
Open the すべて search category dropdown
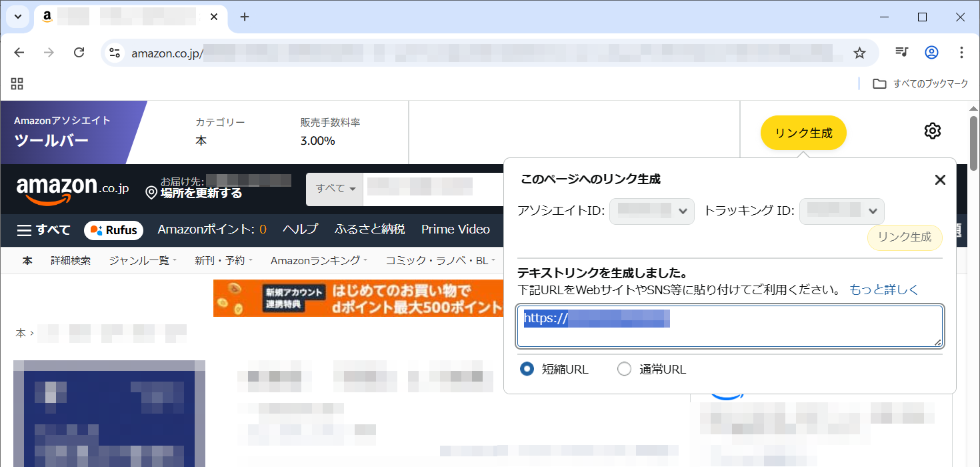click(335, 189)
